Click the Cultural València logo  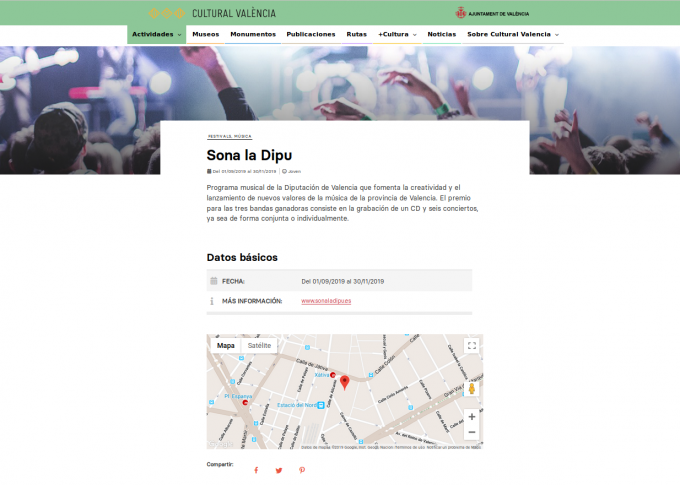pyautogui.click(x=212, y=13)
